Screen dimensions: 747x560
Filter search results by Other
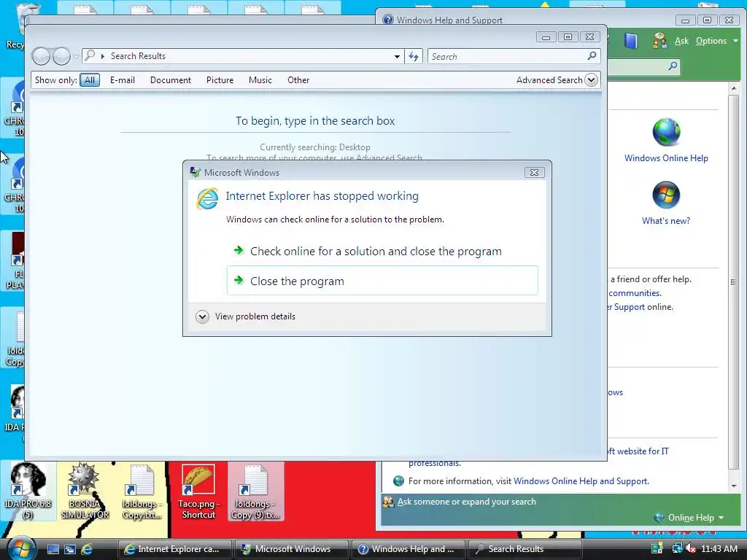tap(298, 80)
